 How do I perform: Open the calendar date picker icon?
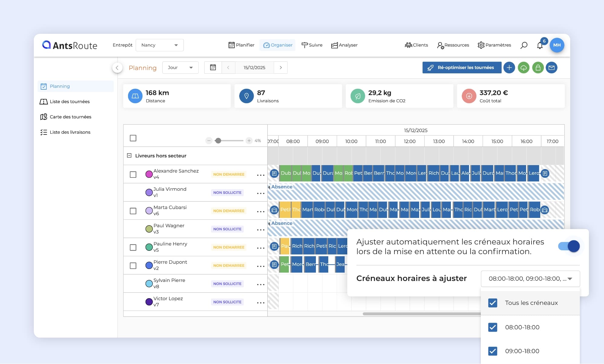[213, 68]
